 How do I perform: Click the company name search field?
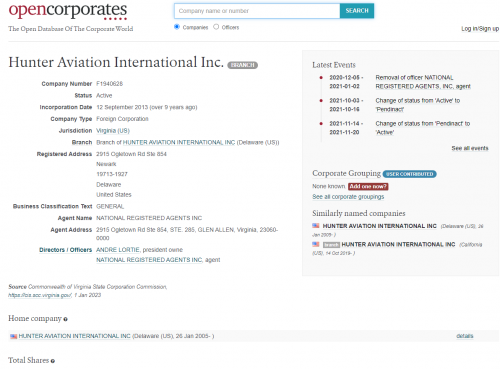point(257,11)
